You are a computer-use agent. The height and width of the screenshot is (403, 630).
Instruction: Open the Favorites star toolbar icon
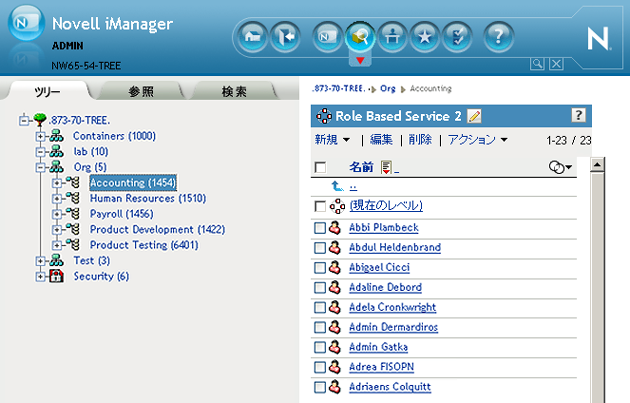coord(425,37)
